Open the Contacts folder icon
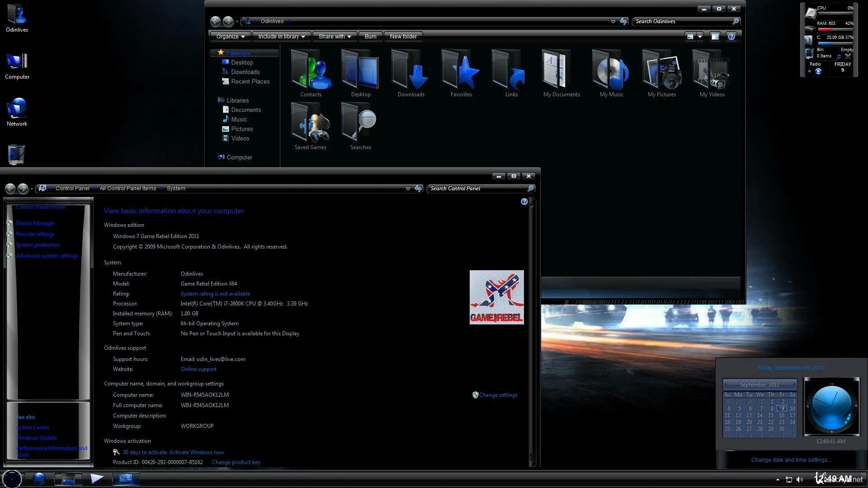Viewport: 868px width, 488px height. pyautogui.click(x=311, y=70)
